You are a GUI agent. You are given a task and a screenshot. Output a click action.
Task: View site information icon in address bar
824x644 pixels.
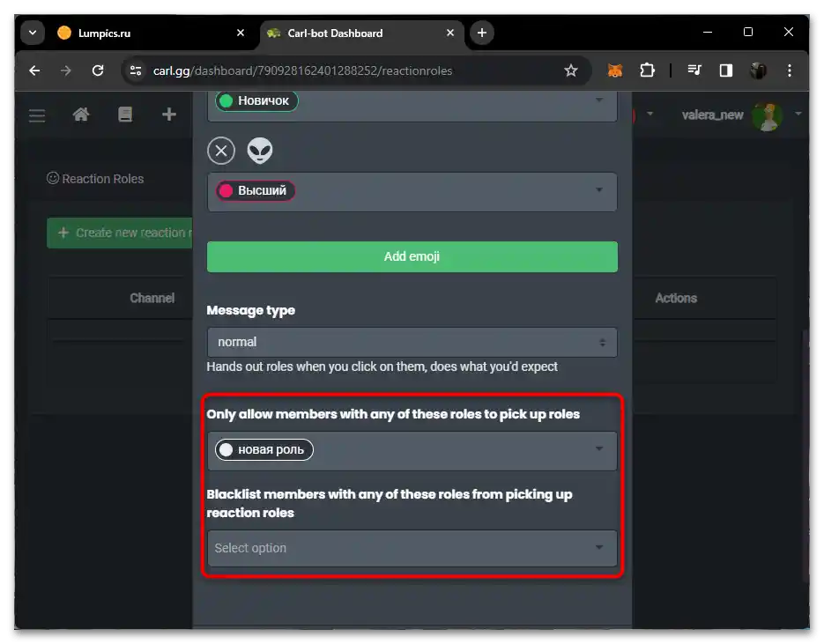136,70
